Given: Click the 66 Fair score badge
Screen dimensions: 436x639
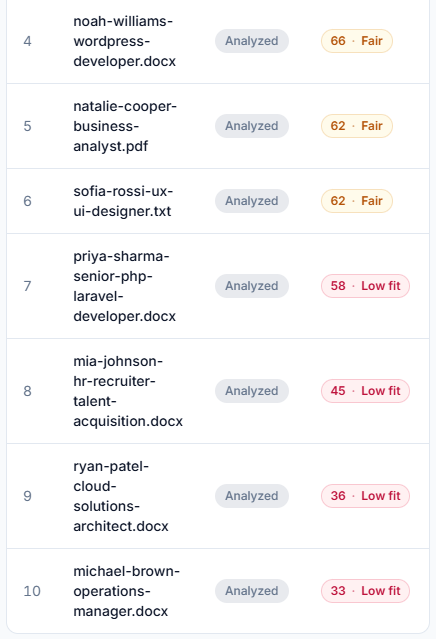Looking at the screenshot, I should click(x=357, y=41).
